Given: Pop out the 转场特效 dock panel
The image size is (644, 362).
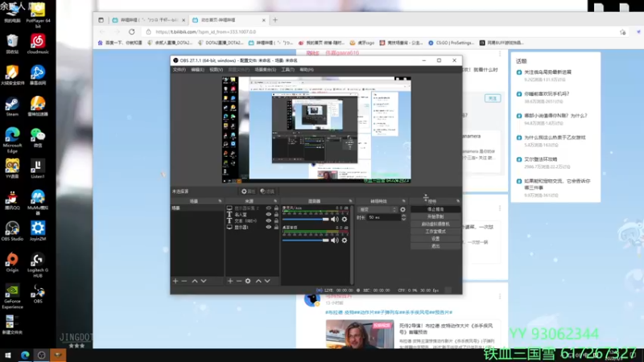Looking at the screenshot, I should click(404, 201).
